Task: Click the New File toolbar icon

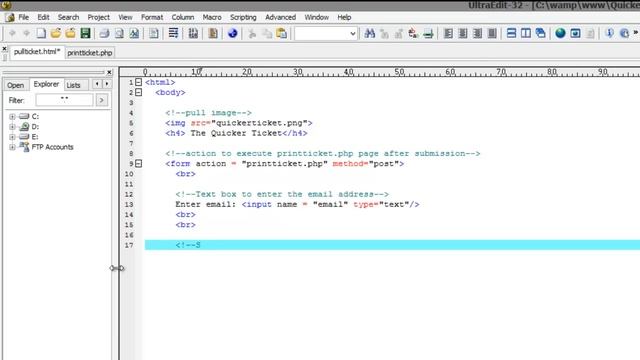Action: click(41, 33)
